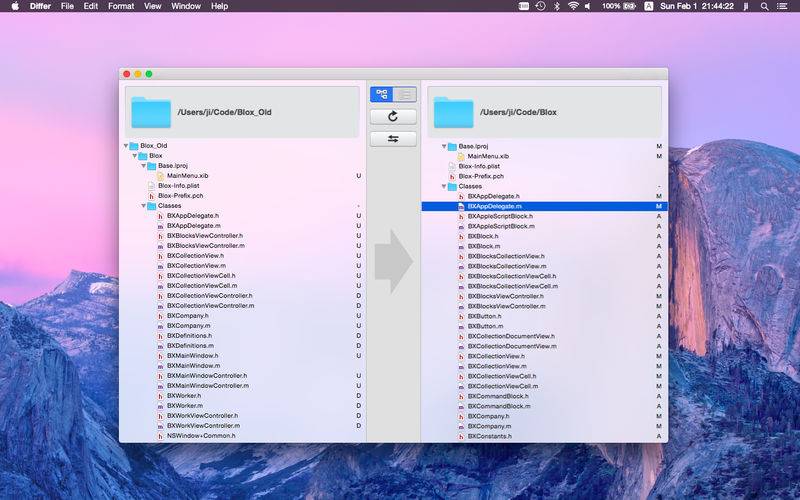Click the MainMenu.xib icon in right pane
The image size is (800, 500).
pos(461,156)
